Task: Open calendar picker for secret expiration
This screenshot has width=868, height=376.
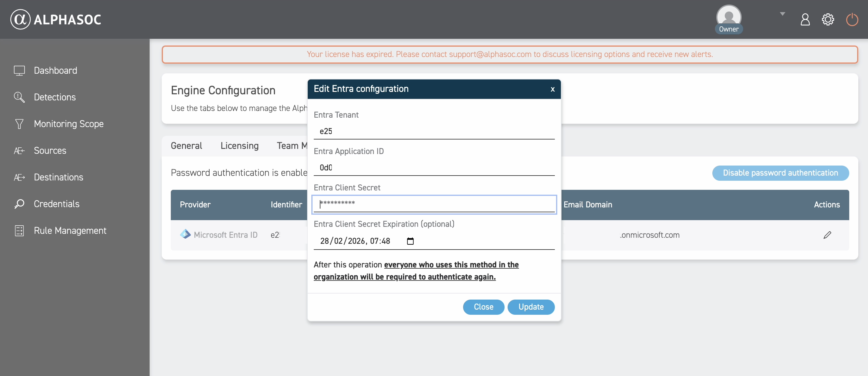Action: (410, 241)
